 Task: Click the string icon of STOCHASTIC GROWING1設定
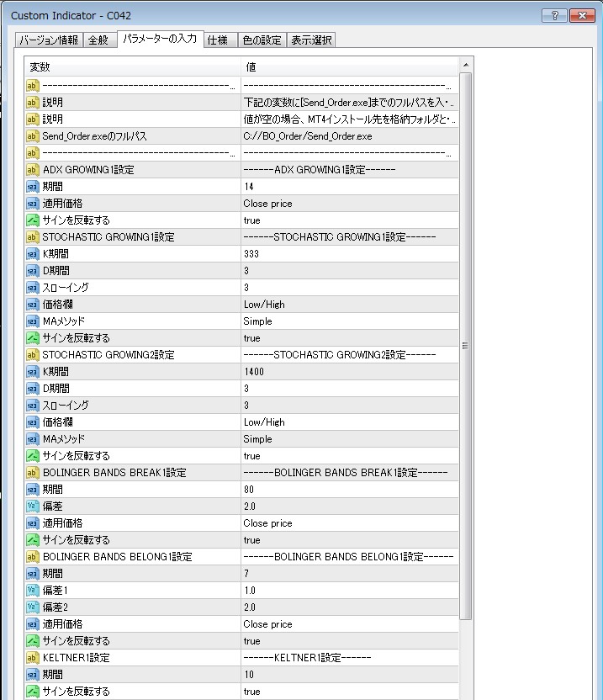click(32, 237)
